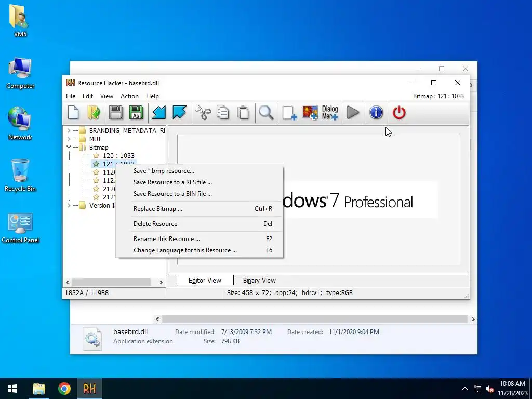Choose Change Language for this Resource

(x=199, y=250)
